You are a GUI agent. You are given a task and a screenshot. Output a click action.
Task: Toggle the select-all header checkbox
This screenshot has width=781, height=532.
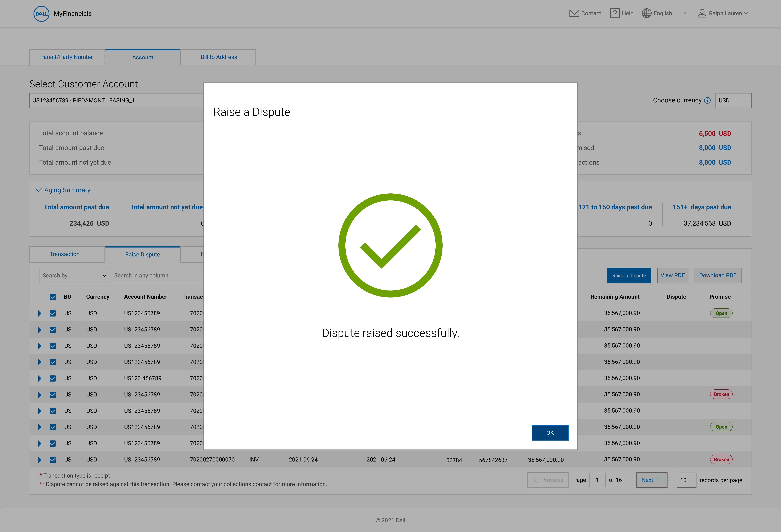(53, 297)
